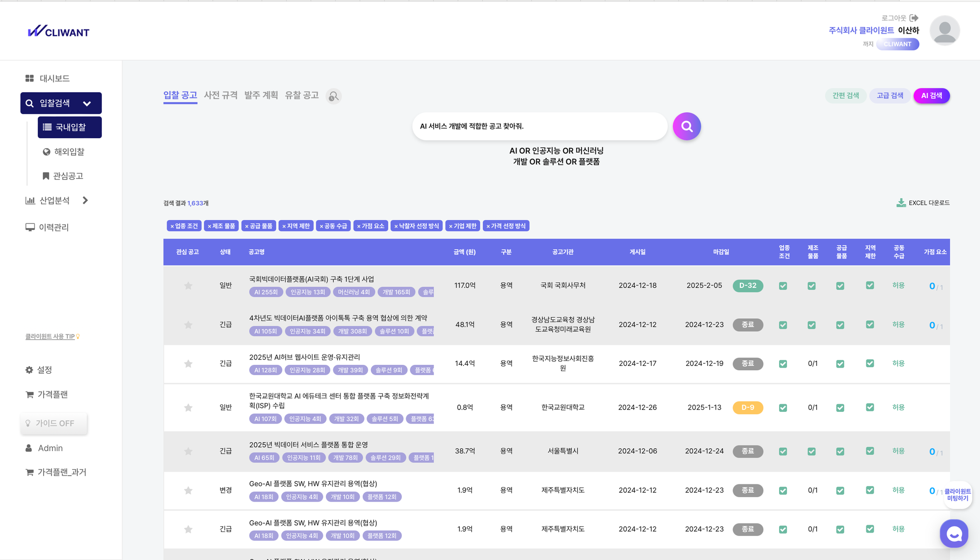Open the chat bubble support widget

click(x=954, y=534)
